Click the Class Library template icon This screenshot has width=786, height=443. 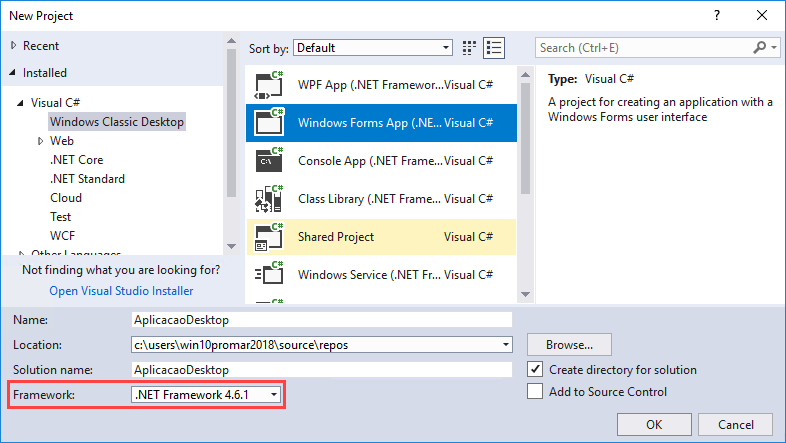(x=269, y=199)
